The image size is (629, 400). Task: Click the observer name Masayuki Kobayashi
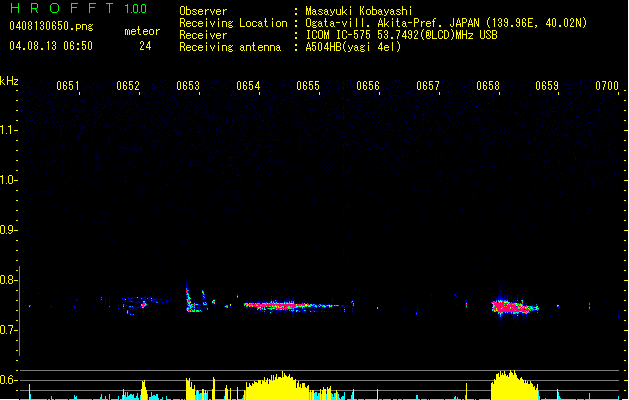click(359, 11)
